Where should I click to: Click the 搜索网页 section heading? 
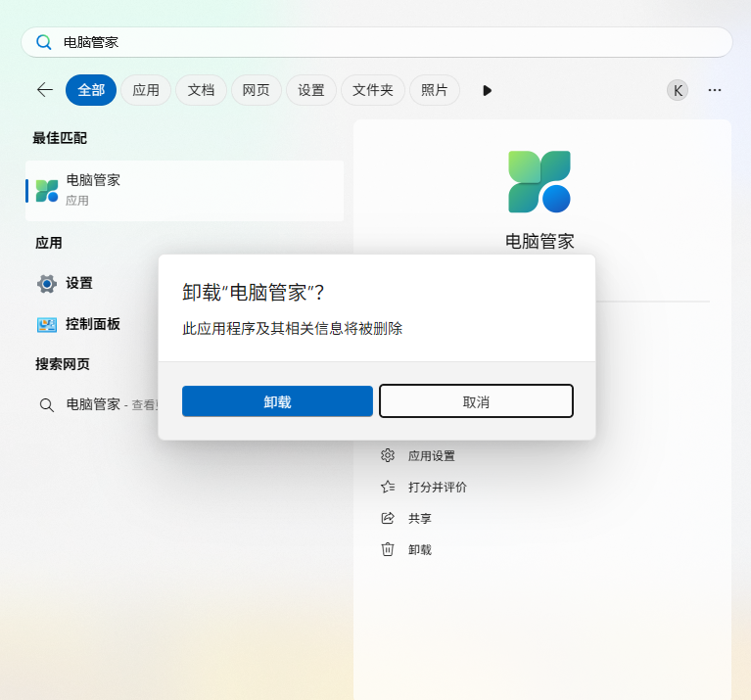point(63,364)
